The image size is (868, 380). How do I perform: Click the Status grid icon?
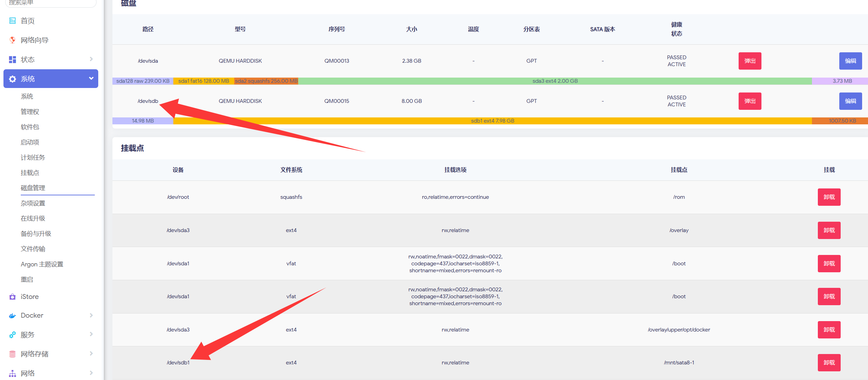click(12, 60)
